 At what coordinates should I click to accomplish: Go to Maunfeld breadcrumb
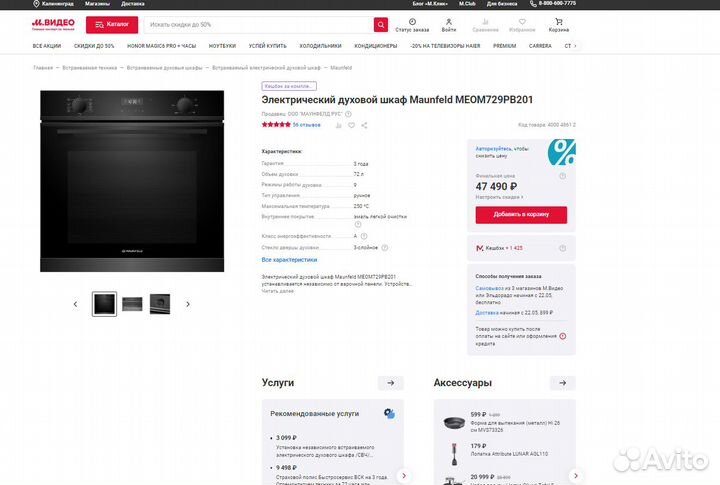click(341, 68)
